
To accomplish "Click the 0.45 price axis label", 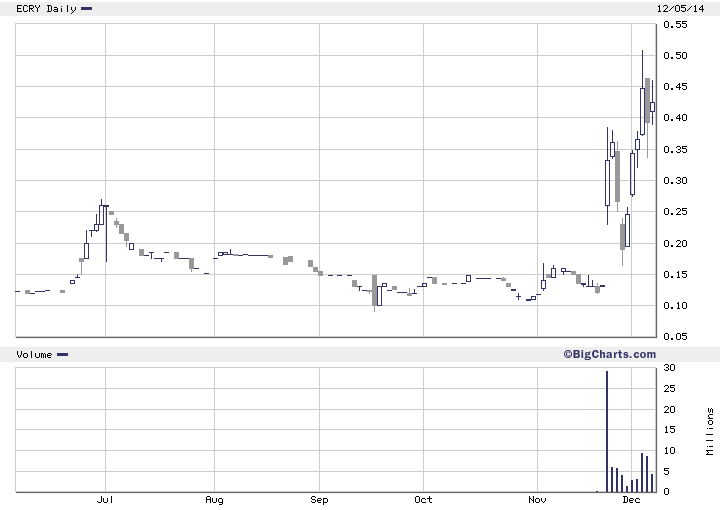I will click(x=675, y=87).
